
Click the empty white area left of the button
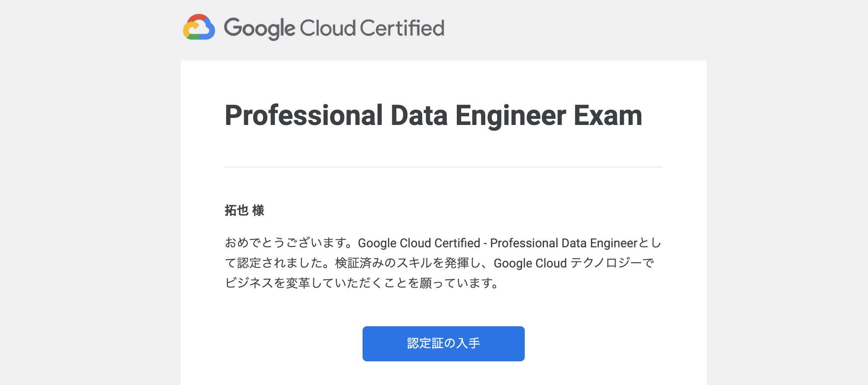[272, 344]
